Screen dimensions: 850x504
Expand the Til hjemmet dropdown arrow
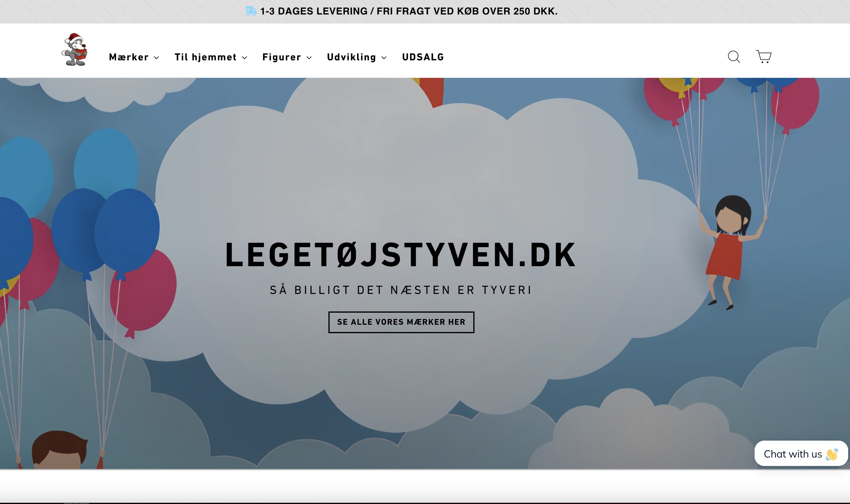coord(244,58)
